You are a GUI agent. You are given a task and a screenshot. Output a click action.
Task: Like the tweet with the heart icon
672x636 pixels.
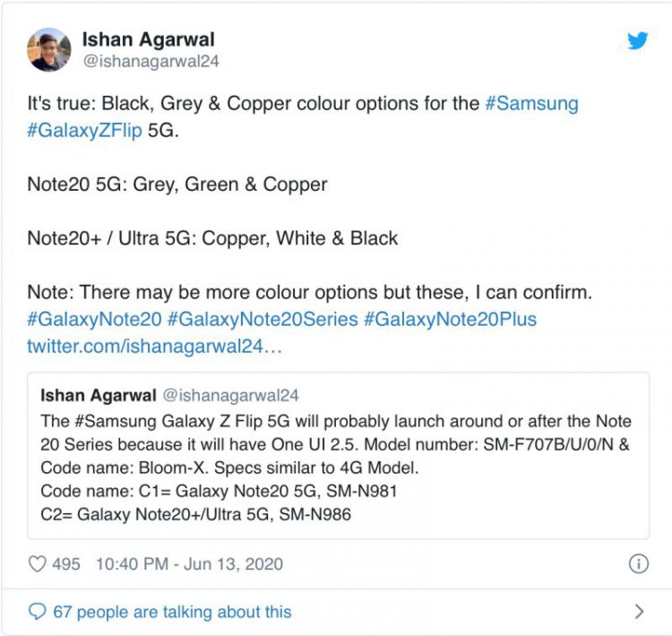tap(38, 564)
